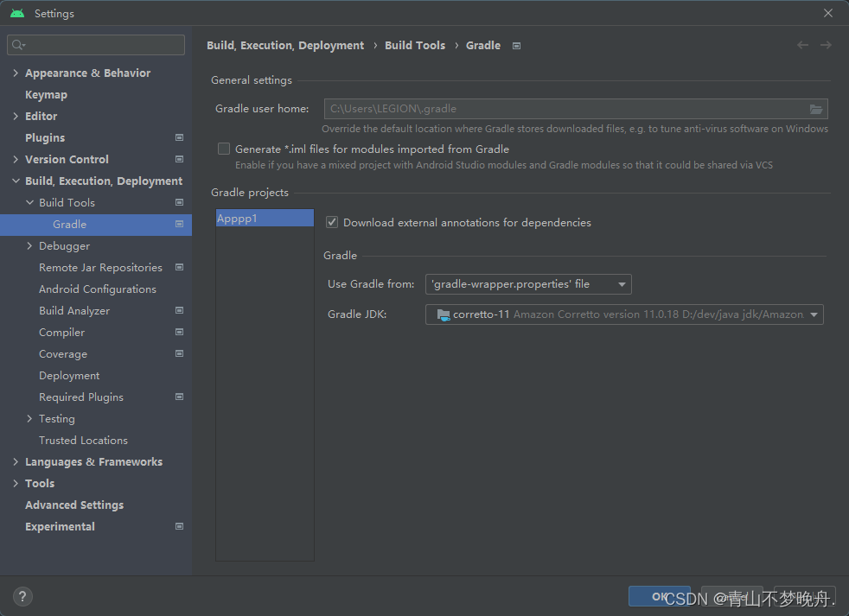Collapse Build, Execution, Deployment section
849x616 pixels.
pyautogui.click(x=16, y=181)
